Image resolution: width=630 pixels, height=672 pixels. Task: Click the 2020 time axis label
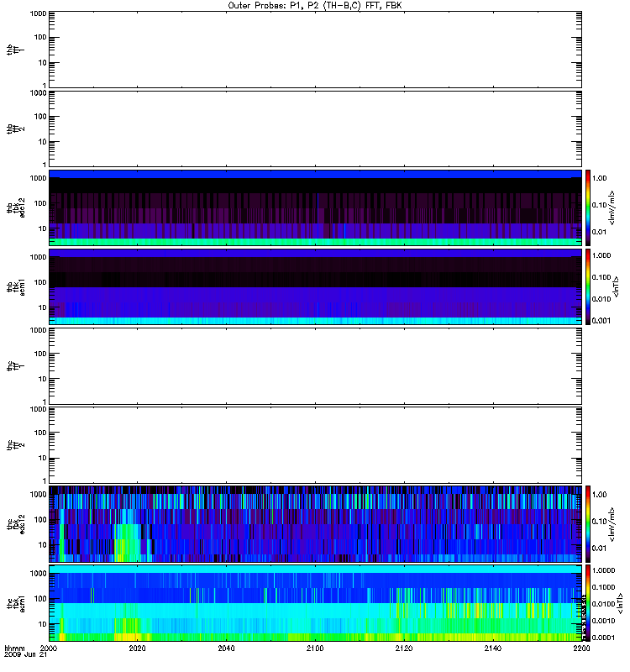pos(138,649)
